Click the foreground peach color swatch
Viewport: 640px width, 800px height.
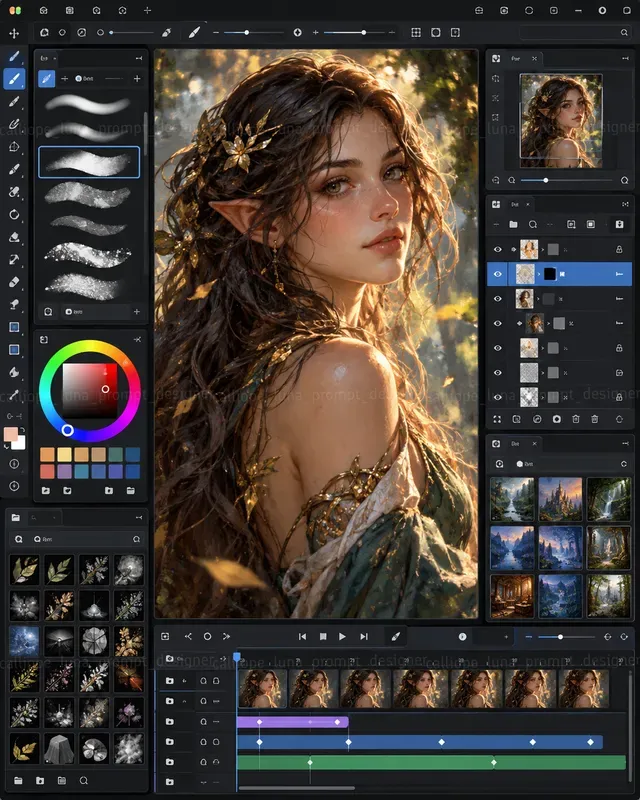point(11,434)
